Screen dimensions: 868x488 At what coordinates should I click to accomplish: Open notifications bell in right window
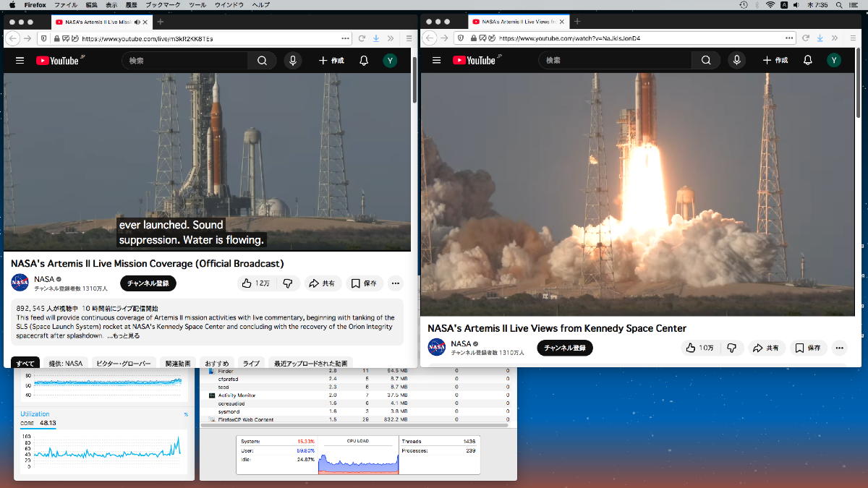click(x=808, y=61)
